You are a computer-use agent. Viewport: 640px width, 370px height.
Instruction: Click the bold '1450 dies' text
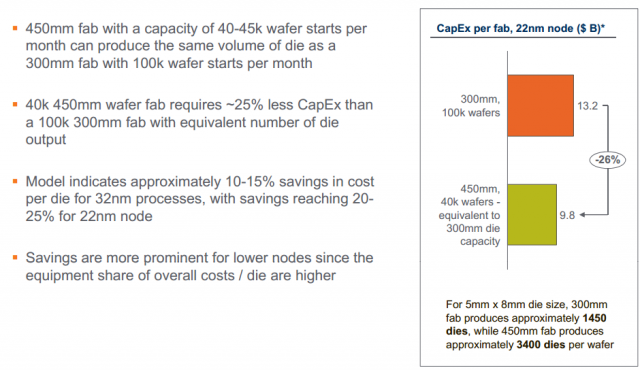(x=526, y=324)
